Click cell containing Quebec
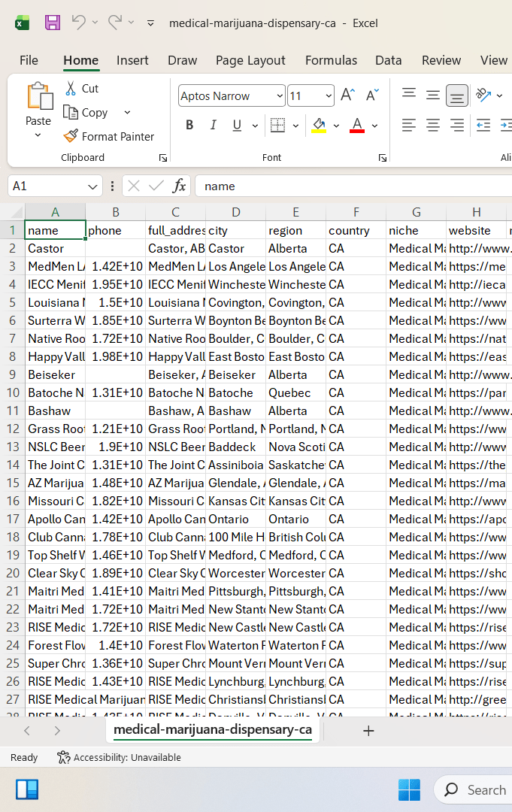The width and height of the screenshot is (512, 812). click(295, 392)
